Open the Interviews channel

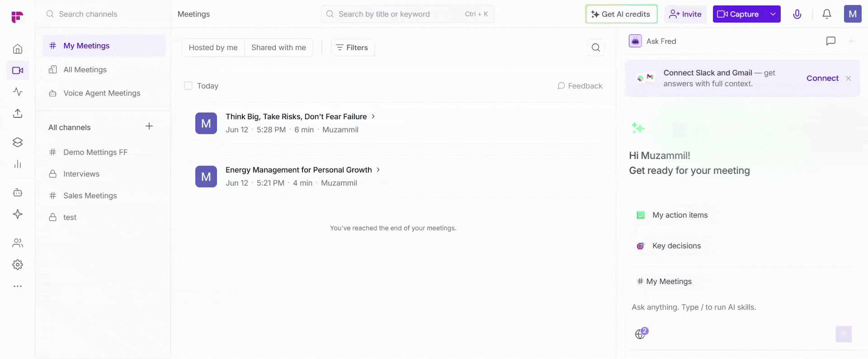(x=104, y=174)
